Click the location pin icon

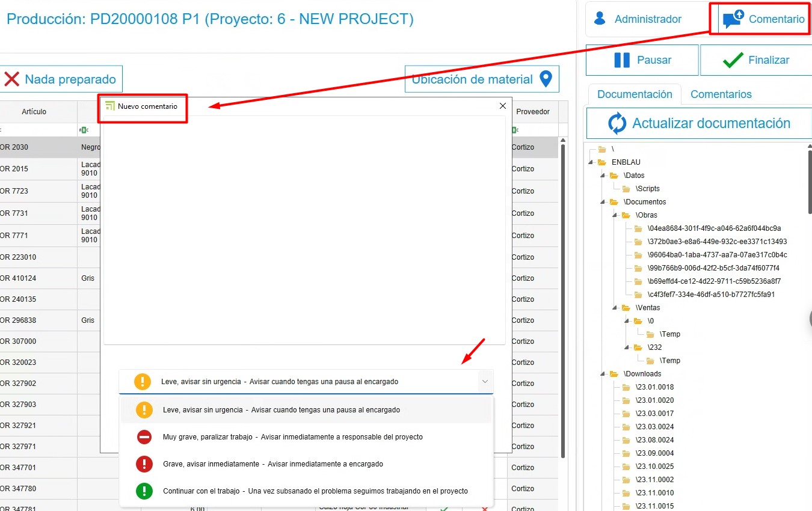coord(546,79)
